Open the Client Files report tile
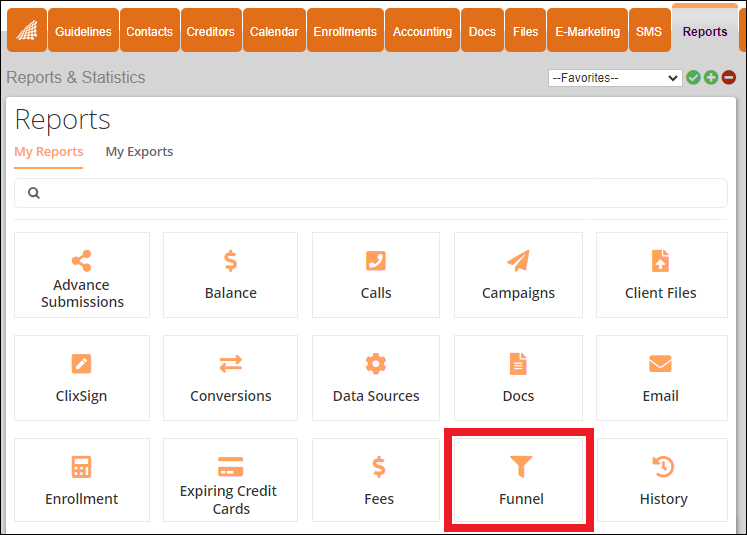Screen dimensions: 747x535 coord(662,275)
